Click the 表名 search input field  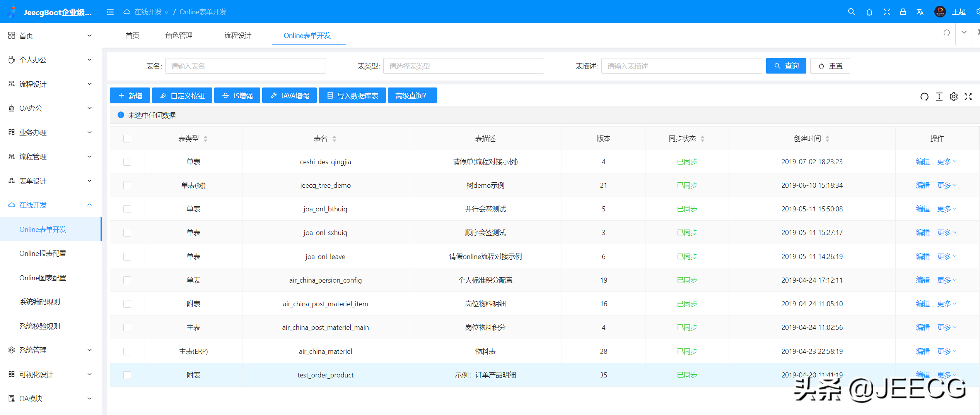point(245,66)
